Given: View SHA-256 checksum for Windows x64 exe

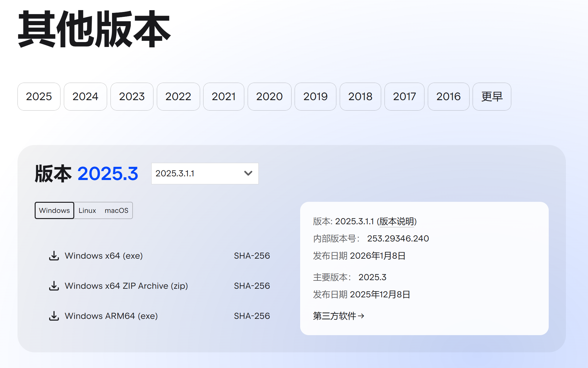Looking at the screenshot, I should click(252, 256).
